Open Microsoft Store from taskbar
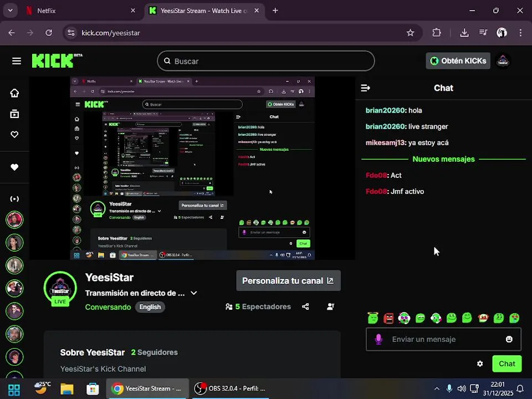 pyautogui.click(x=93, y=389)
